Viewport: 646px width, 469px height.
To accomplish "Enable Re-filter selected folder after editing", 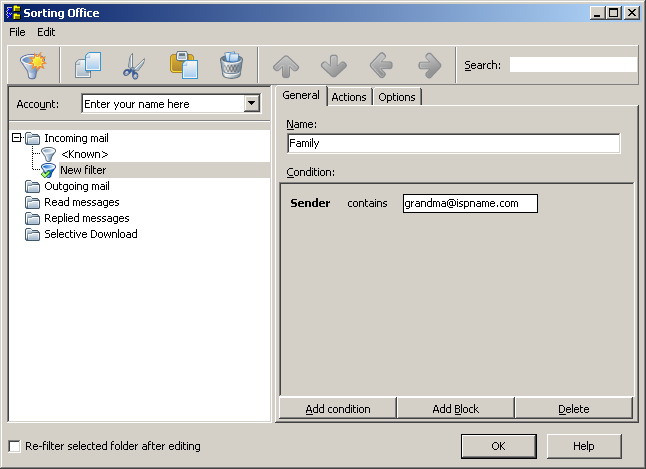I will coord(14,446).
